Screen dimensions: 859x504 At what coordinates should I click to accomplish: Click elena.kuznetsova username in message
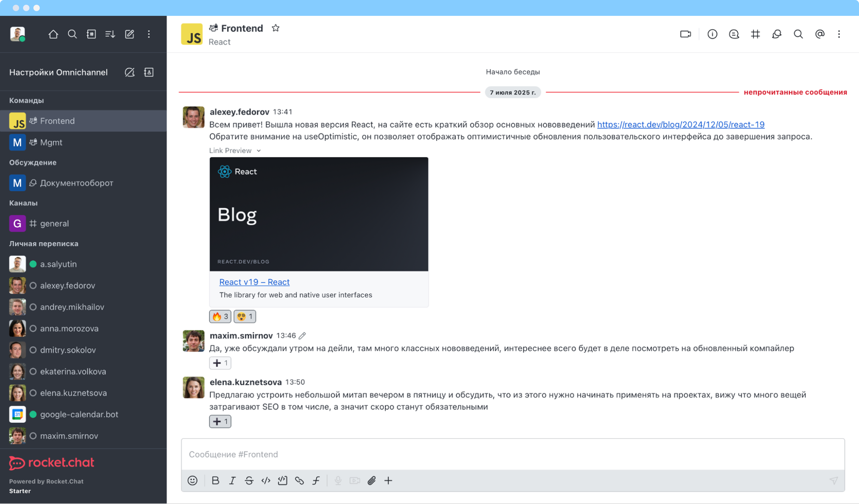245,382
